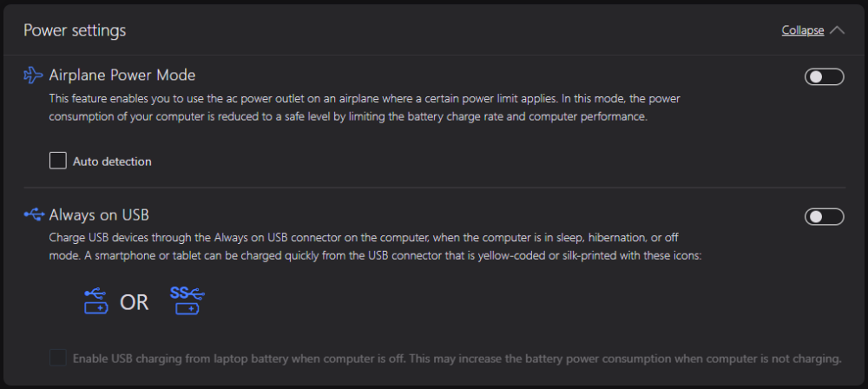This screenshot has height=389, width=868.
Task: Click the USB symbol beside Always on USB
Action: [33, 214]
